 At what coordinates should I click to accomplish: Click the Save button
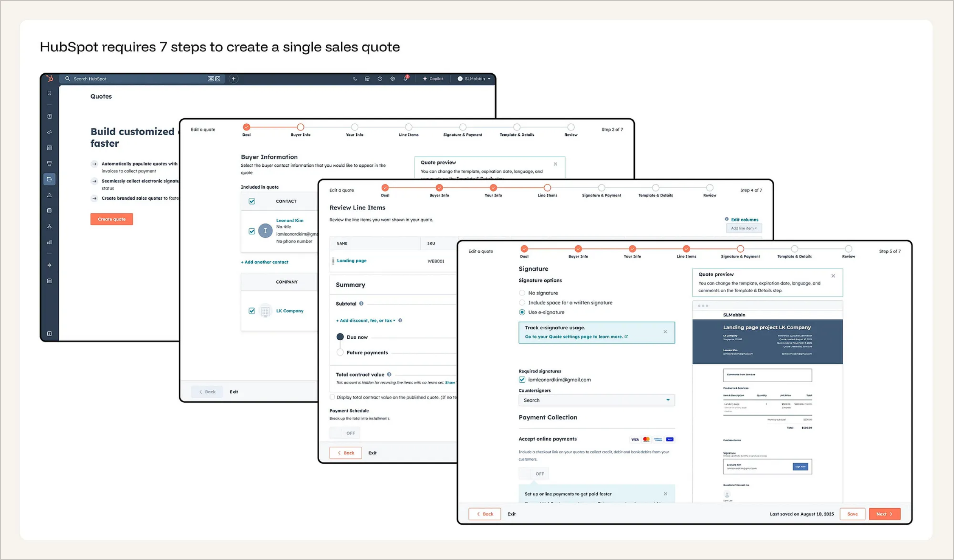[x=852, y=514]
